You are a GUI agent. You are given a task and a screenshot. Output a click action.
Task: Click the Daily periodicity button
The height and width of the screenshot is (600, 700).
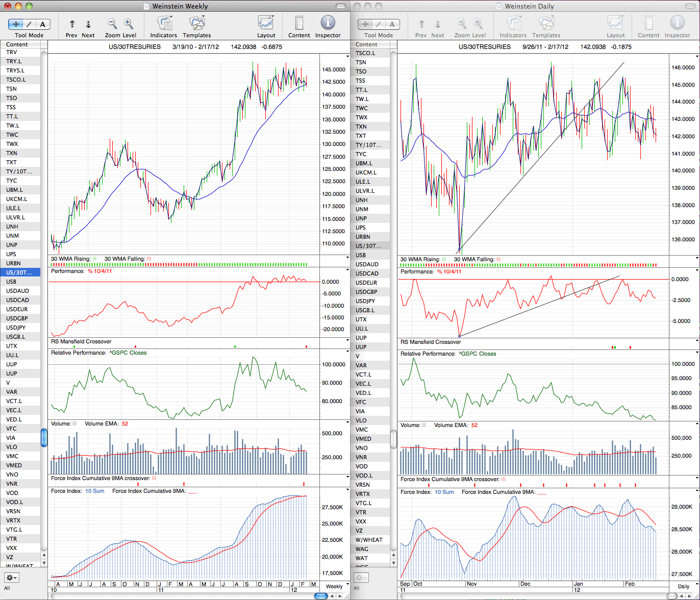[x=684, y=586]
